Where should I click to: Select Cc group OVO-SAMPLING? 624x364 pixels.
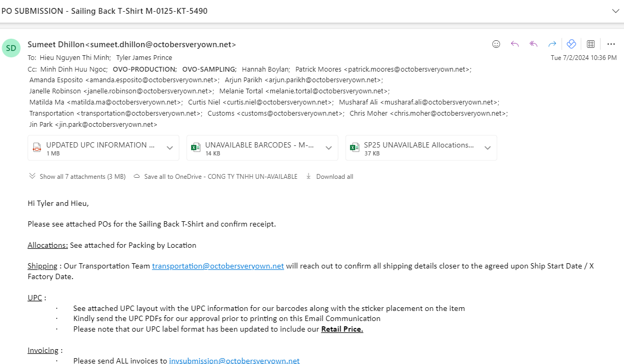[209, 69]
